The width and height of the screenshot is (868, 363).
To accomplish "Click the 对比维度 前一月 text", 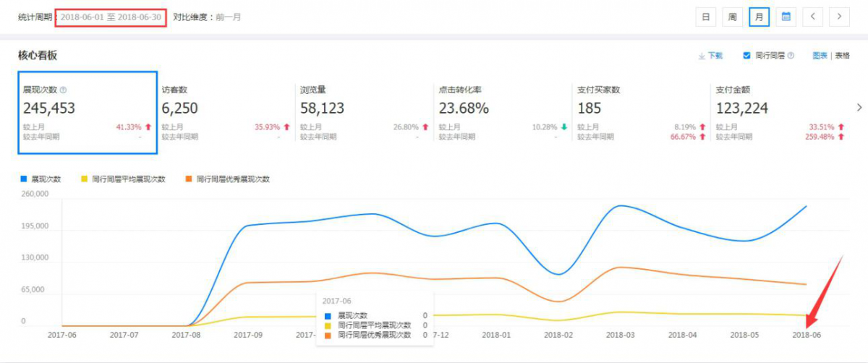I will (x=207, y=17).
